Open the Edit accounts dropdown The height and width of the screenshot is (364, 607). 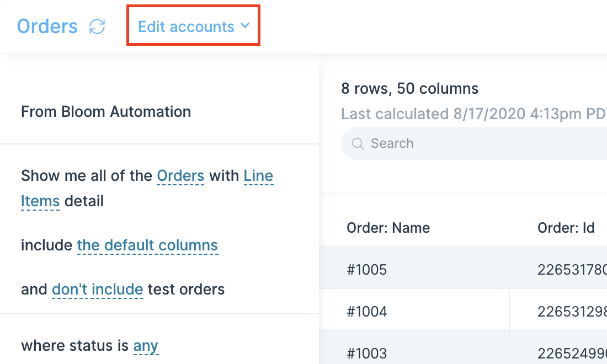point(194,26)
